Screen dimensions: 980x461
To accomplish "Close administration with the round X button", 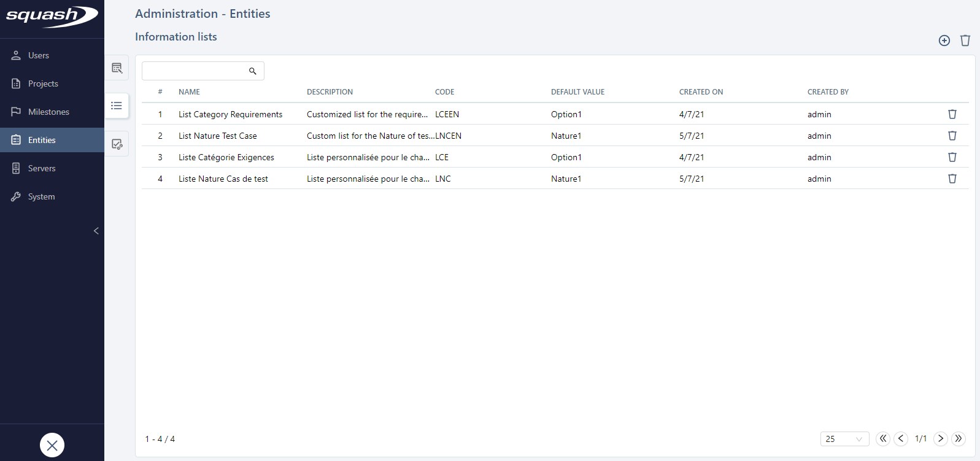I will 52,445.
